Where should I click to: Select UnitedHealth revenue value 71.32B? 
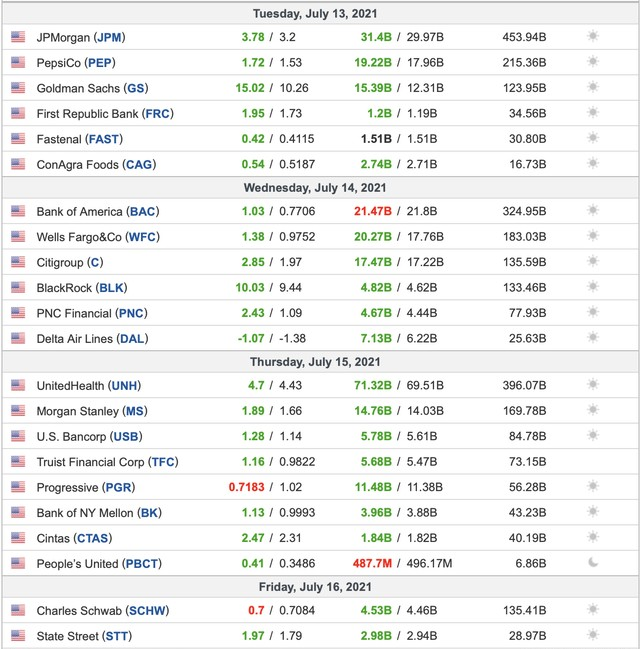pos(373,386)
